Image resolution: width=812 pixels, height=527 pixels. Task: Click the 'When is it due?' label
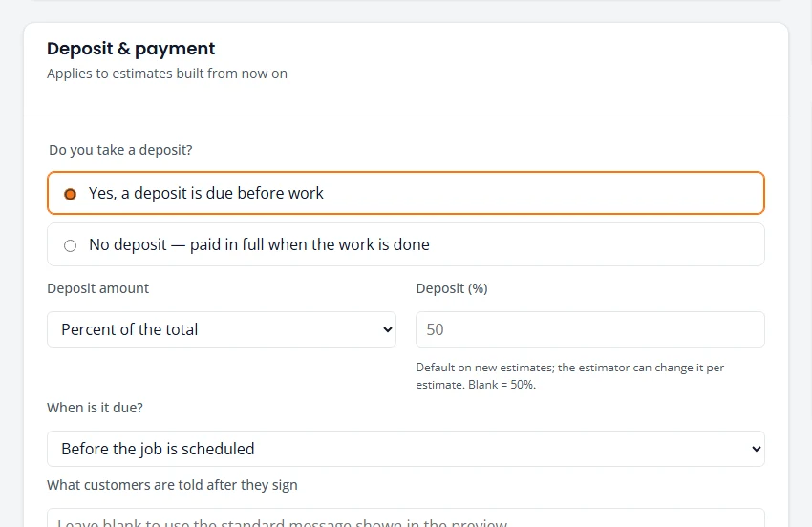tap(95, 408)
